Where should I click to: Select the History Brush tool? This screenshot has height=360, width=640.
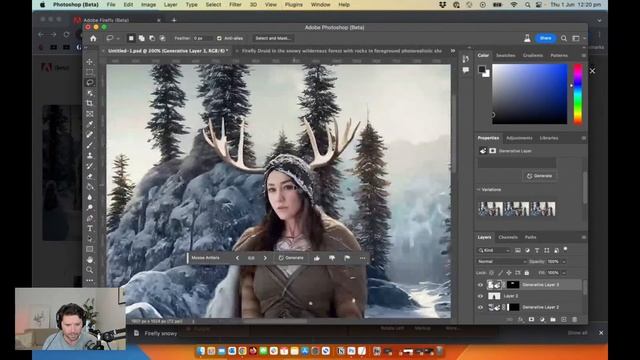pos(90,166)
